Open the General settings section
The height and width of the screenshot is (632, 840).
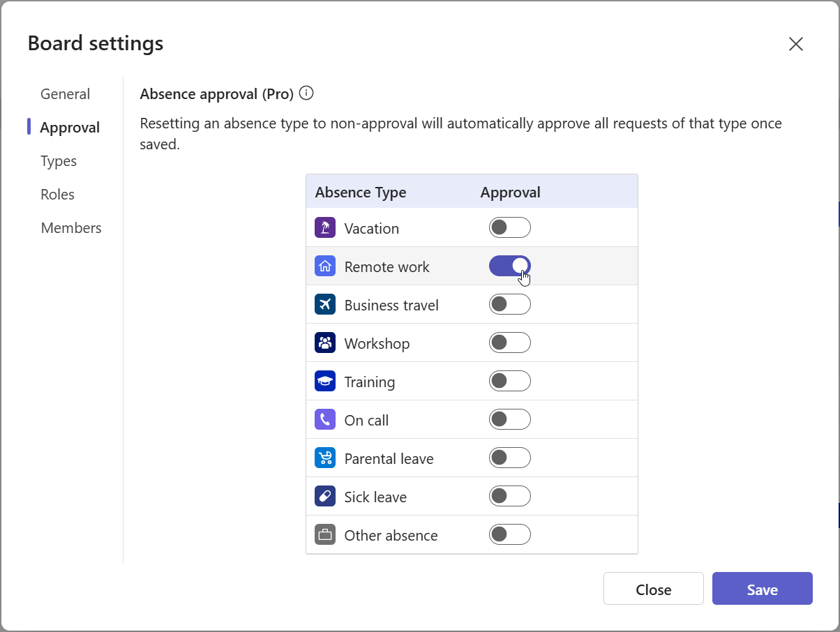(66, 94)
